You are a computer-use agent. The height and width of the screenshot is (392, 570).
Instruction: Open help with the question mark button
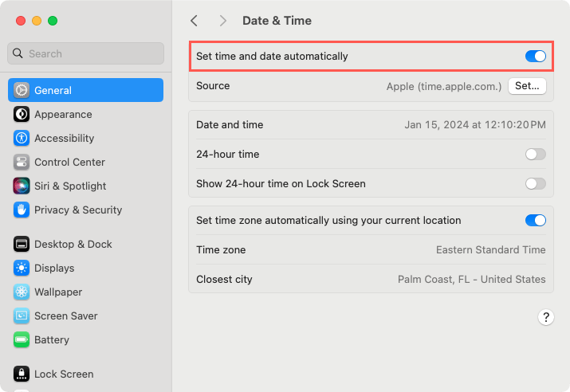coord(545,317)
